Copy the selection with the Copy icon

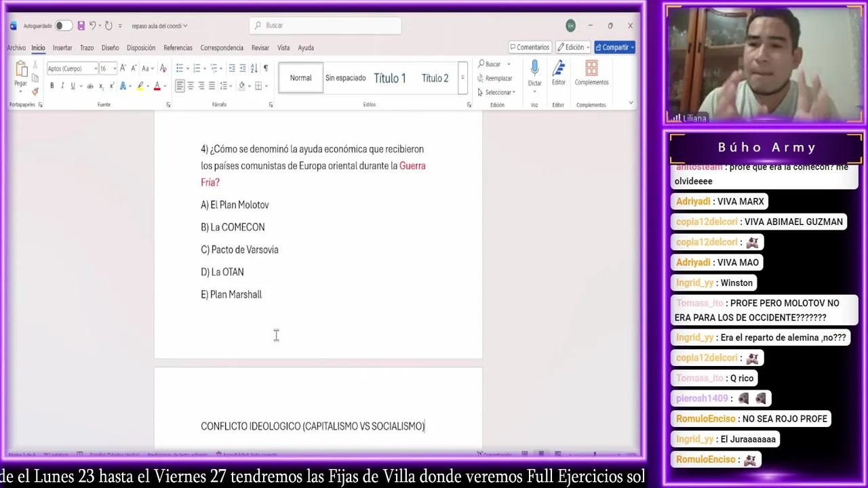tap(35, 79)
